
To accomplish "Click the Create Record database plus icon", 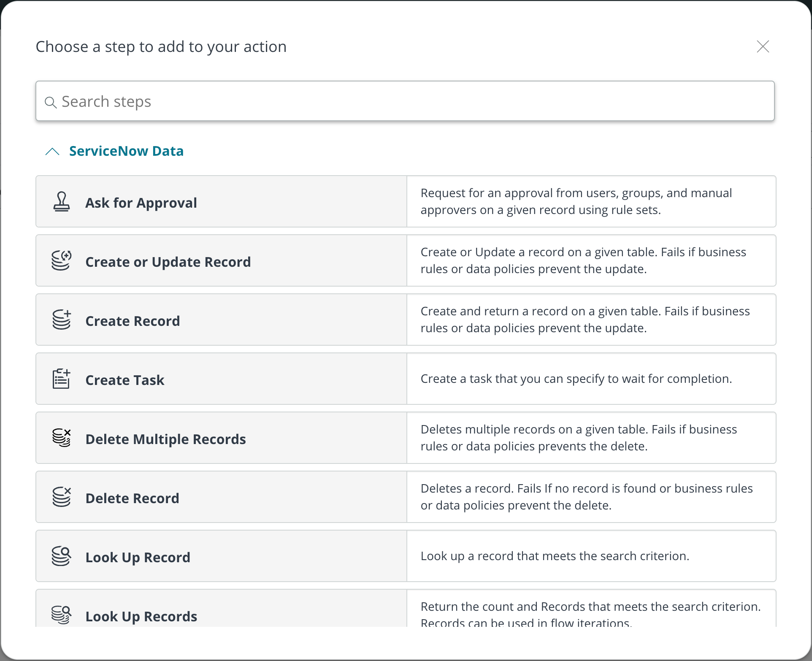I will (x=61, y=320).
